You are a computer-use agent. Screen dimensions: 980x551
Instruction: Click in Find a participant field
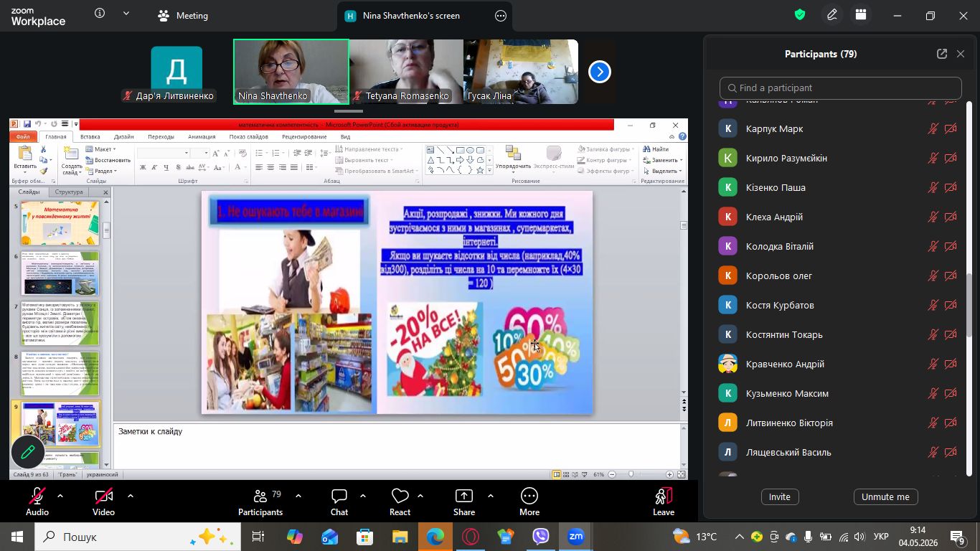[840, 88]
